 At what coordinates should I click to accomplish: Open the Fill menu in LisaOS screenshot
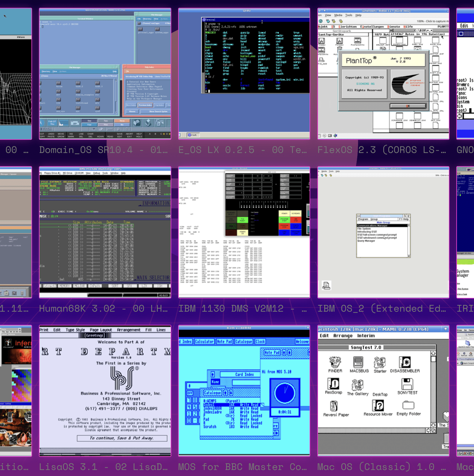pyautogui.click(x=149, y=330)
